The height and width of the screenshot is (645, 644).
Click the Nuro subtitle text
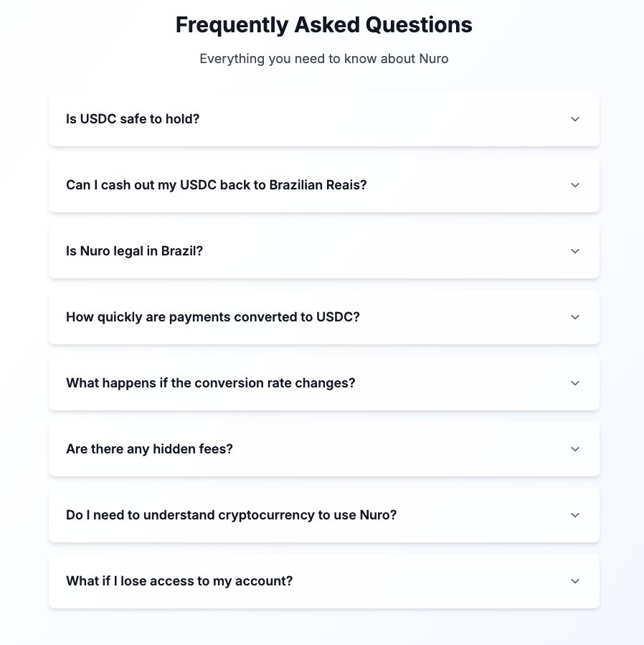pyautogui.click(x=323, y=59)
